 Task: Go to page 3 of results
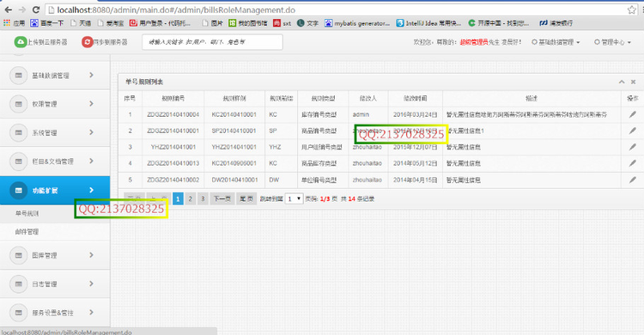tap(203, 199)
